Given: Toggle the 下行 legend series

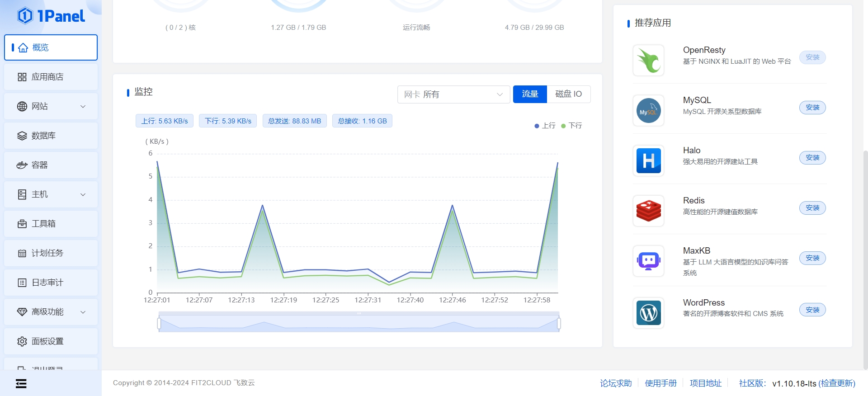Looking at the screenshot, I should [572, 126].
